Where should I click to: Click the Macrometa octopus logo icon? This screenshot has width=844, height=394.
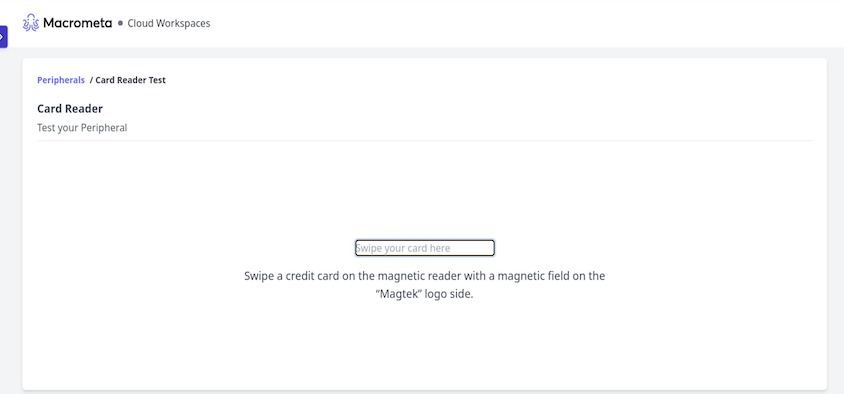coord(31,23)
